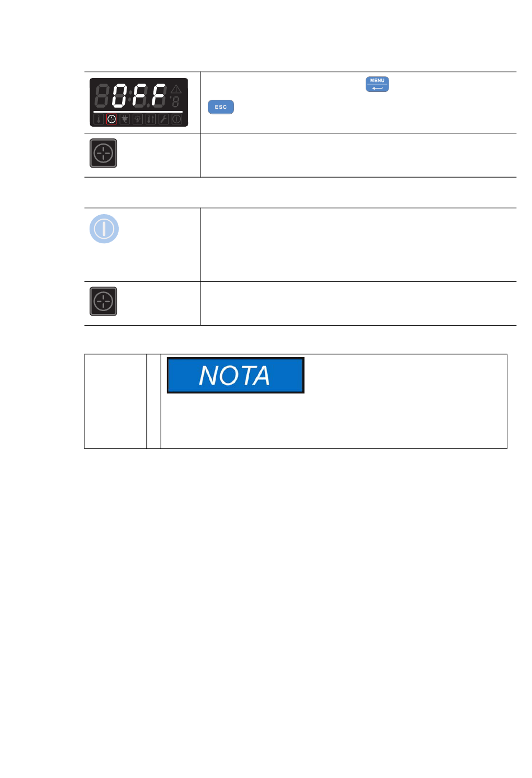Click the blue MENU enter key icon
The image size is (532, 778).
point(377,84)
